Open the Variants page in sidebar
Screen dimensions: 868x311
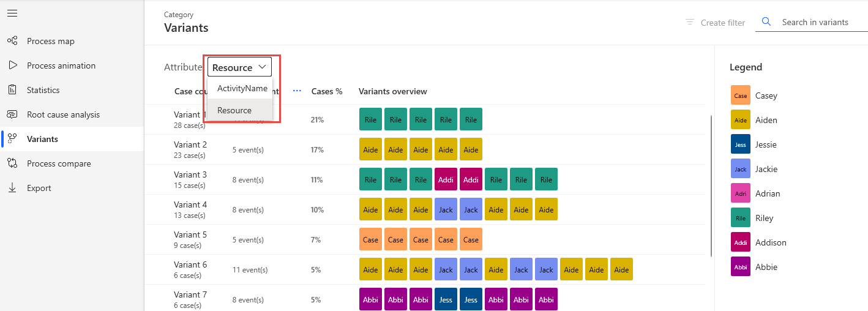tap(42, 139)
